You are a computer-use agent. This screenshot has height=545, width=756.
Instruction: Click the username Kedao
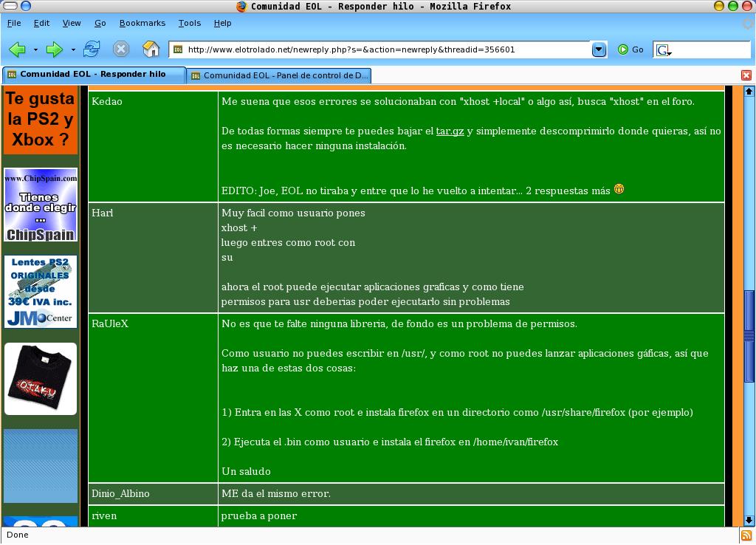(107, 101)
